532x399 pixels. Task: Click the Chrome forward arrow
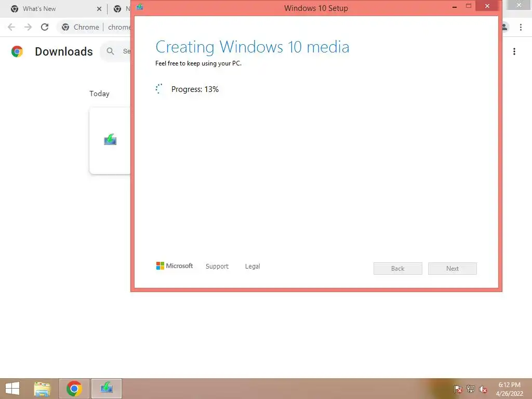(x=28, y=27)
